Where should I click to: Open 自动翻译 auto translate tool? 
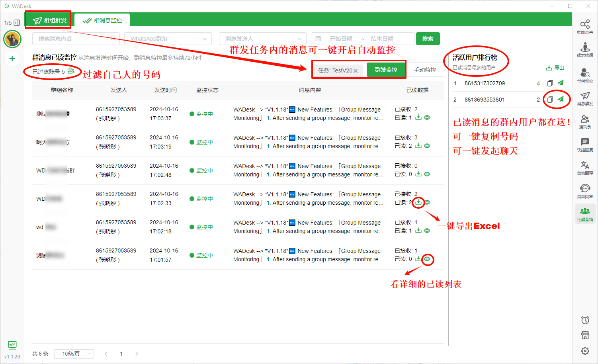point(585,168)
